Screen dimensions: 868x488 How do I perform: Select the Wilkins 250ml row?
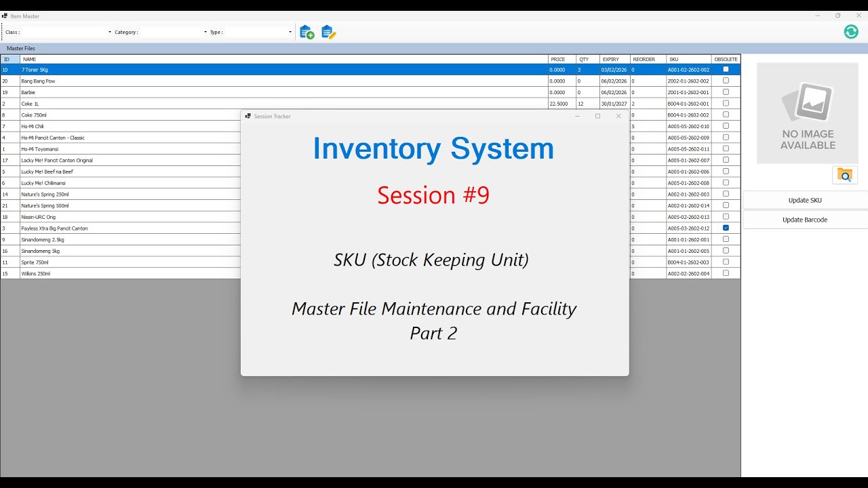(x=121, y=273)
